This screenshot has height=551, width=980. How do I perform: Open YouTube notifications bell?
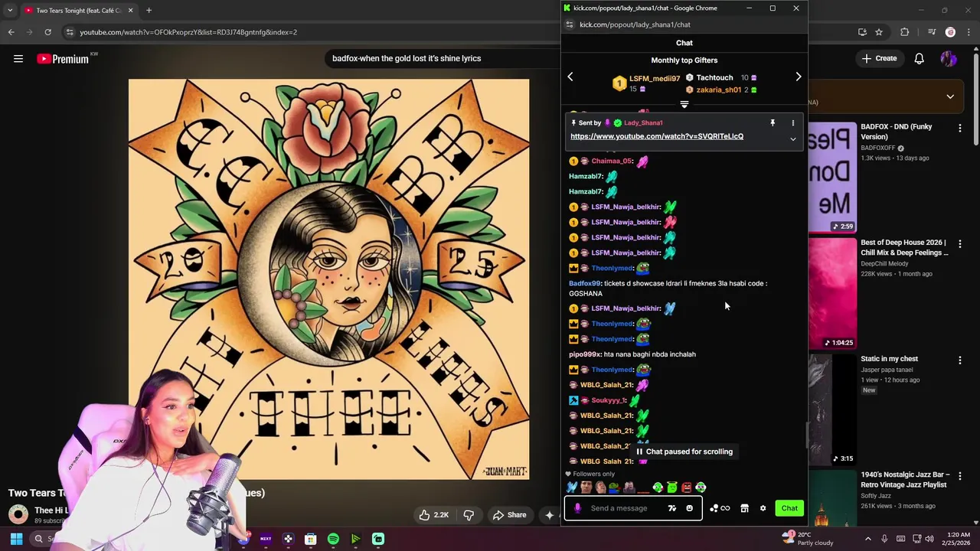(920, 59)
